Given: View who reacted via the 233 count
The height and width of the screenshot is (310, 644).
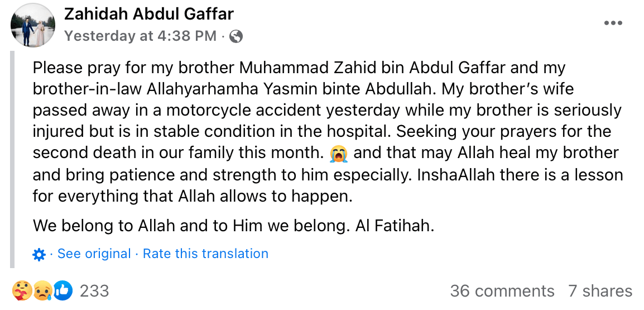Looking at the screenshot, I should coord(94,291).
